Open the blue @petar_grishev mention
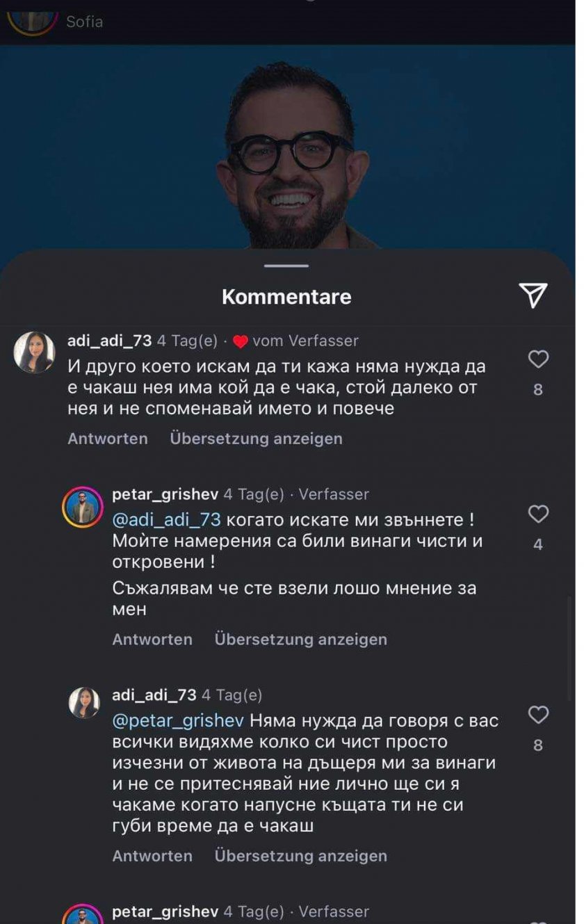 pyautogui.click(x=178, y=720)
